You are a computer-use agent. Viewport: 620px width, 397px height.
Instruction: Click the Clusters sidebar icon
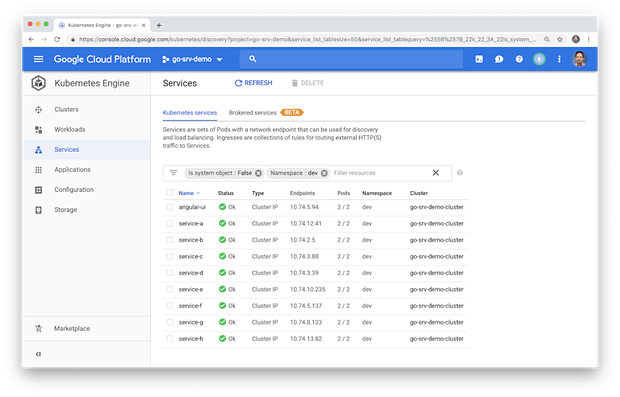coord(38,110)
